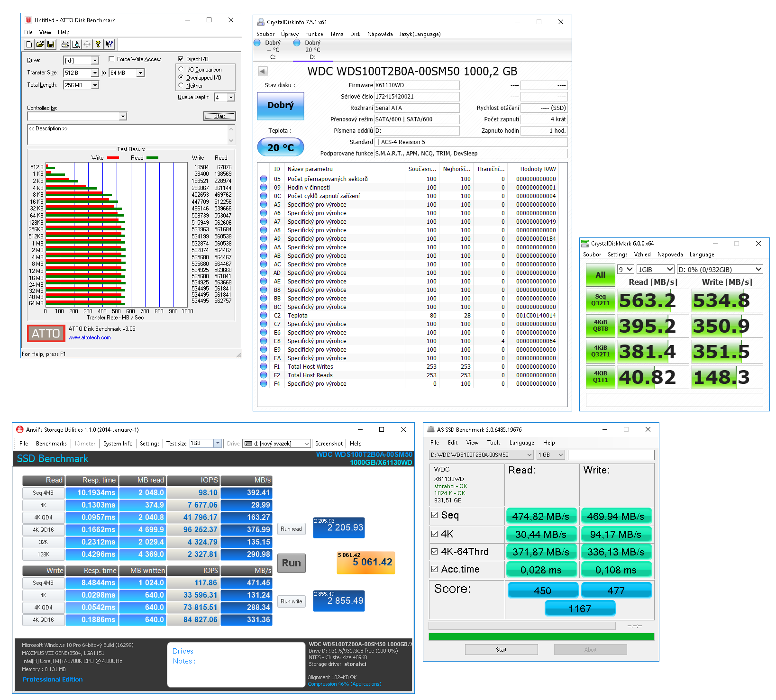776x700 pixels.
Task: Click the drive icon in Anvil's Drive selector
Action: point(247,444)
